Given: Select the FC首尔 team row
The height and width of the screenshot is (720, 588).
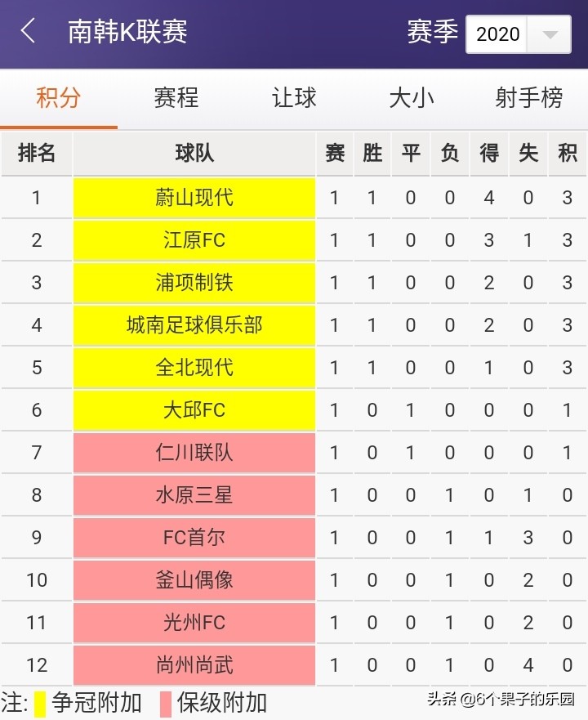Looking at the screenshot, I should pyautogui.click(x=193, y=538).
